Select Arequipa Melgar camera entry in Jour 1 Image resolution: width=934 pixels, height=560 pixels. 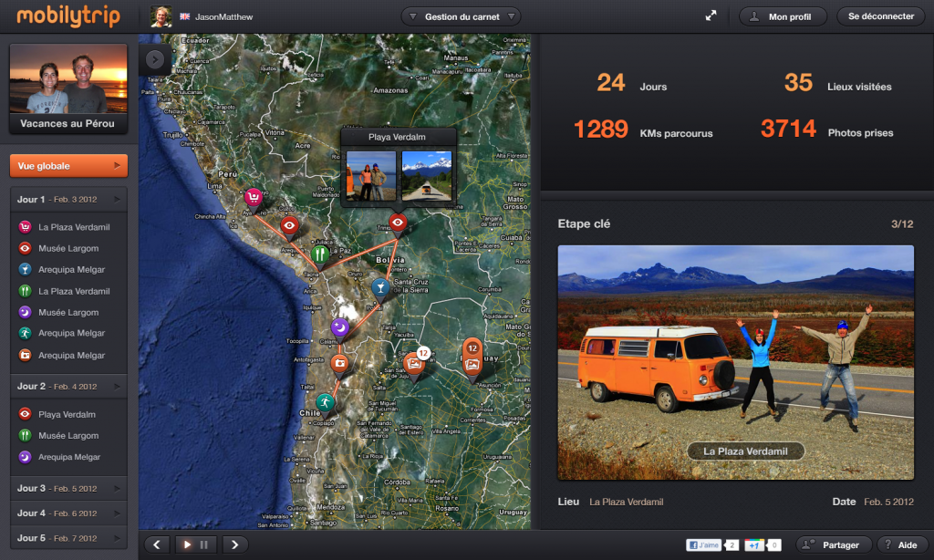(x=61, y=355)
